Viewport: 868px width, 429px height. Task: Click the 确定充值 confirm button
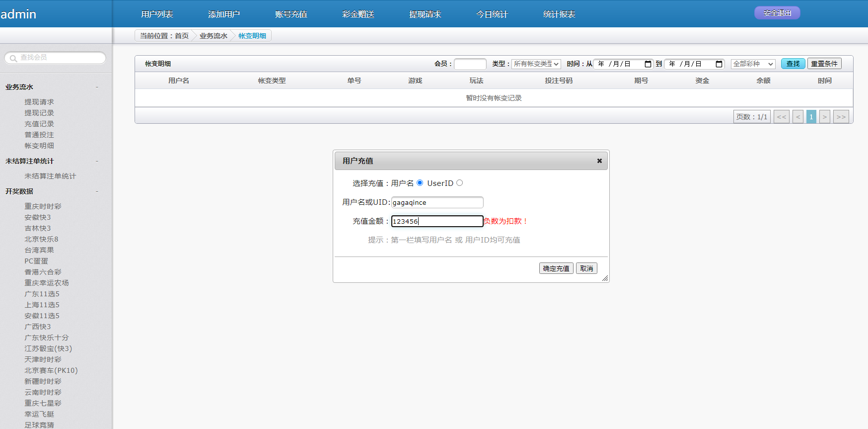point(556,268)
